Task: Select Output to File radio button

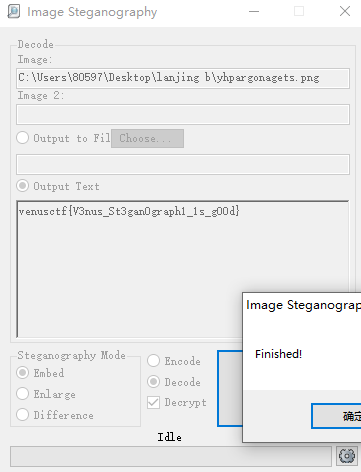Action: [23, 138]
